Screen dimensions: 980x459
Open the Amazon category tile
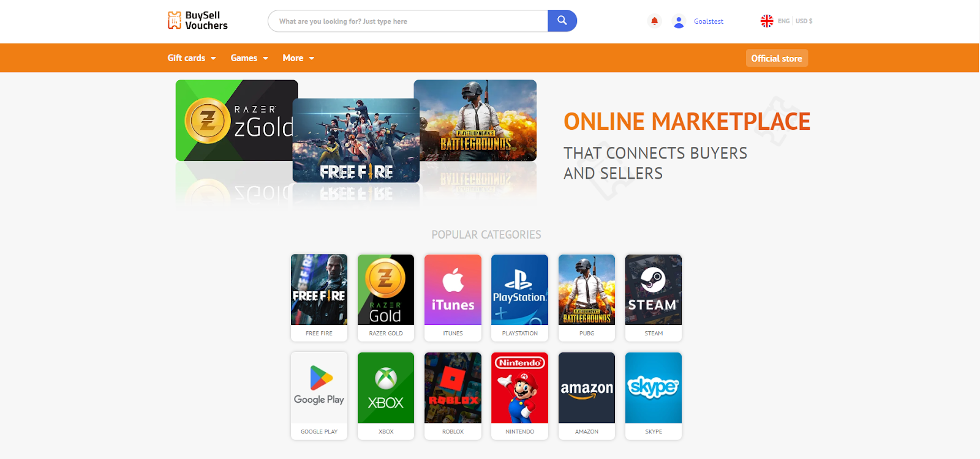click(587, 395)
